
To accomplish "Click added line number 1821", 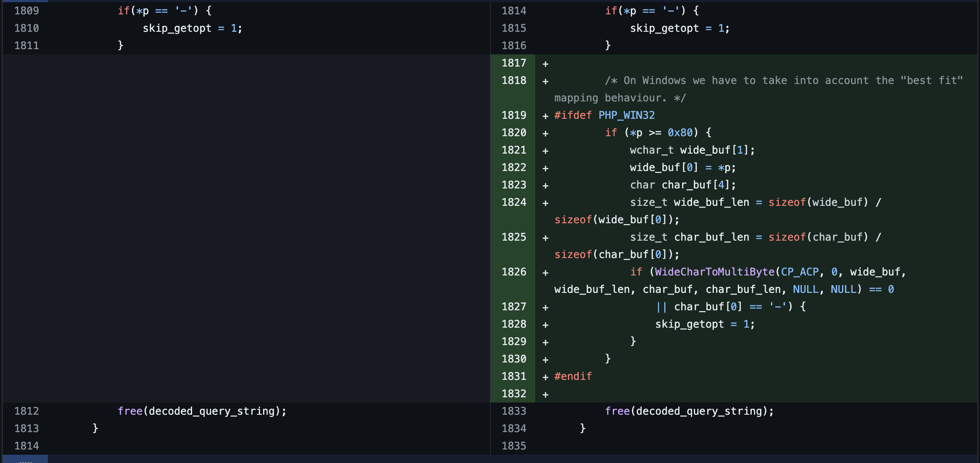I will coord(514,150).
